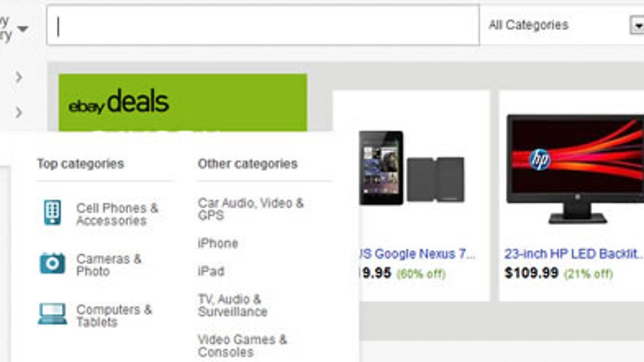Expand the Shop by category arrow
This screenshot has height=362, width=644.
click(x=22, y=28)
